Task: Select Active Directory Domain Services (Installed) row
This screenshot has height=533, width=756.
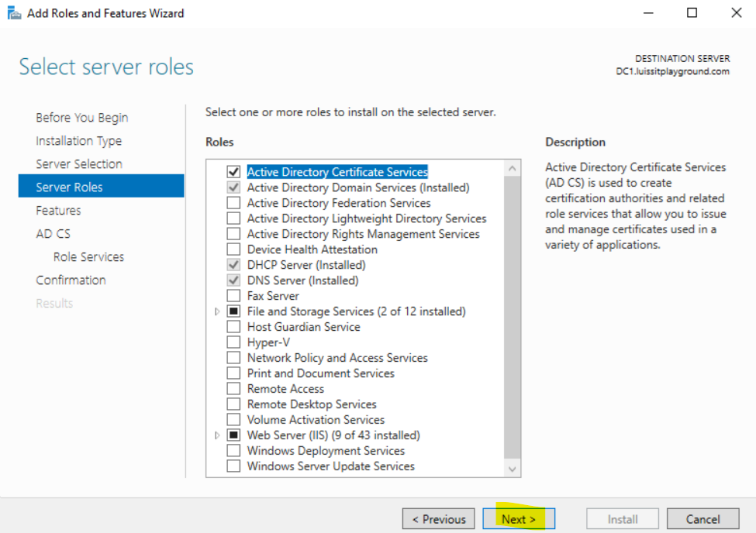Action: [358, 187]
